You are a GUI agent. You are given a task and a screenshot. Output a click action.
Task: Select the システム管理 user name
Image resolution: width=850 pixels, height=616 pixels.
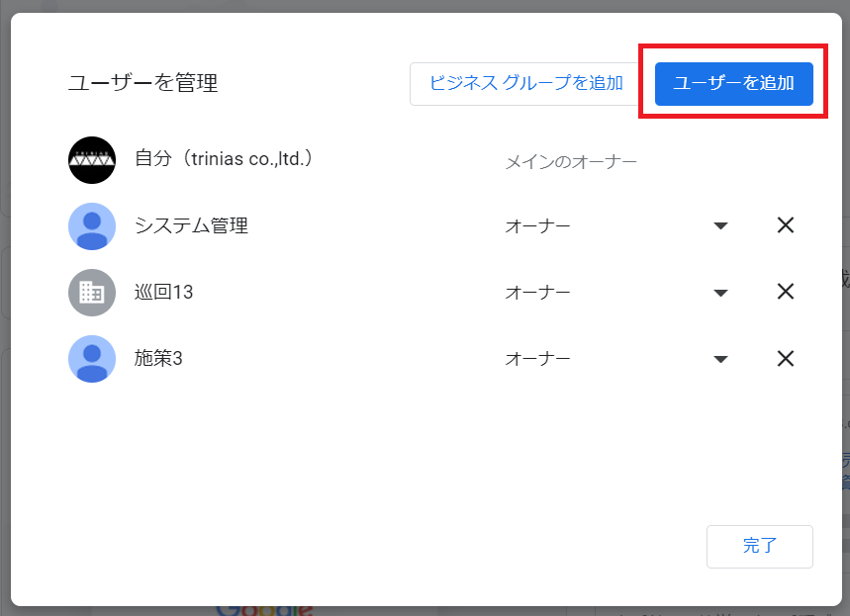191,225
